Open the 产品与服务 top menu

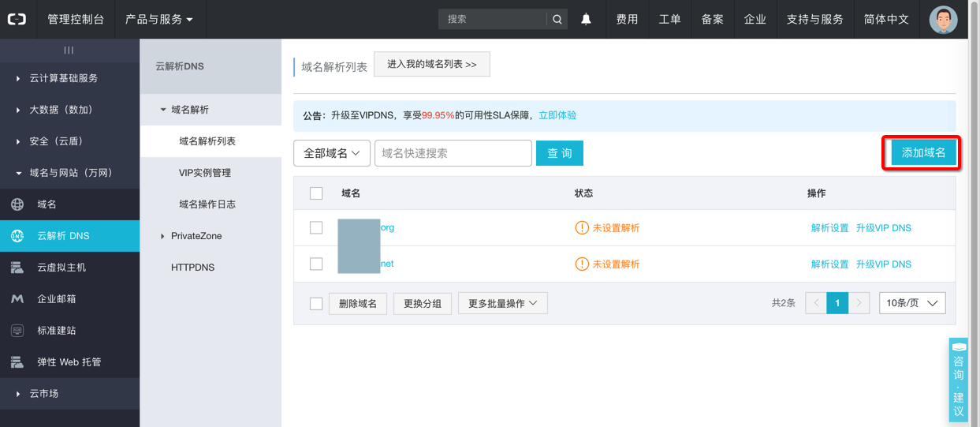[158, 19]
